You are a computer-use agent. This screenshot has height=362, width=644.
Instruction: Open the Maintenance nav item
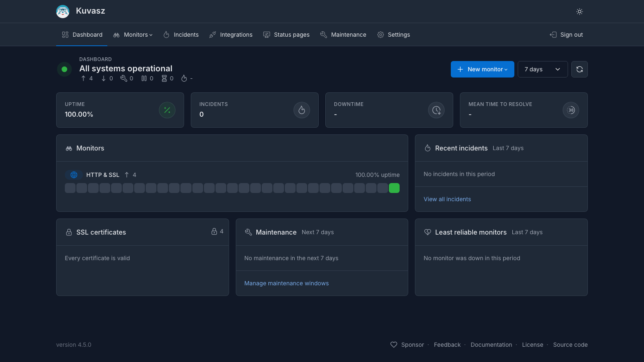click(343, 35)
